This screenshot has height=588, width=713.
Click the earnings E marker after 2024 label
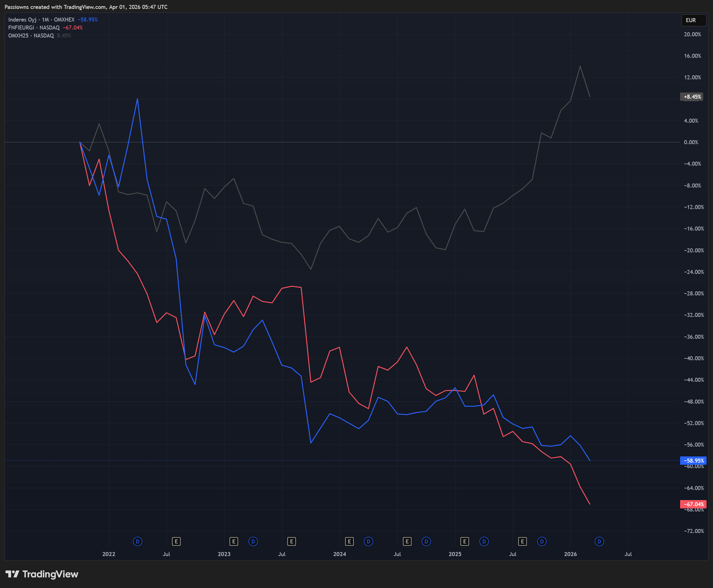[349, 541]
